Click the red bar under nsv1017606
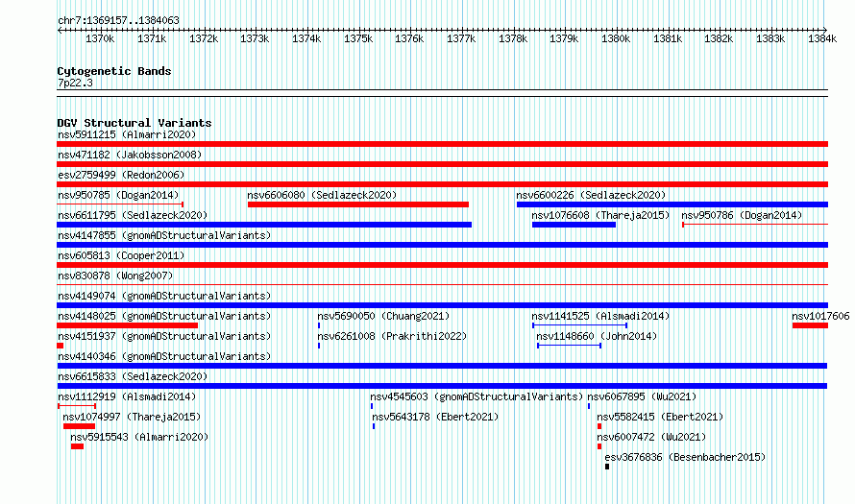This screenshot has width=855, height=504. (x=810, y=325)
